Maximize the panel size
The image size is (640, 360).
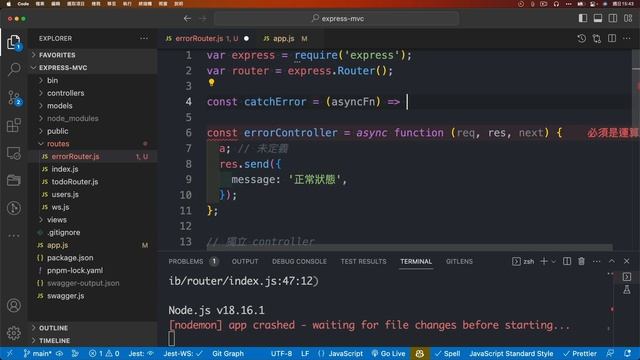(611, 261)
